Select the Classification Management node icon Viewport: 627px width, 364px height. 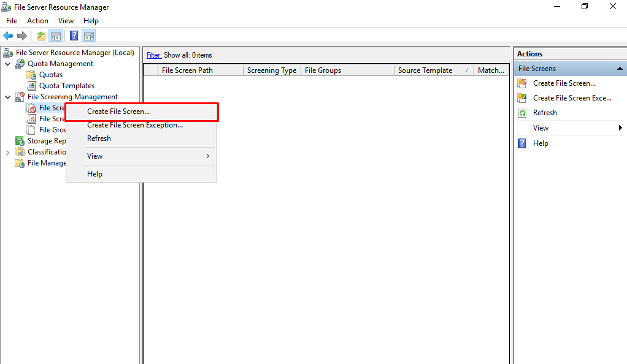point(20,152)
